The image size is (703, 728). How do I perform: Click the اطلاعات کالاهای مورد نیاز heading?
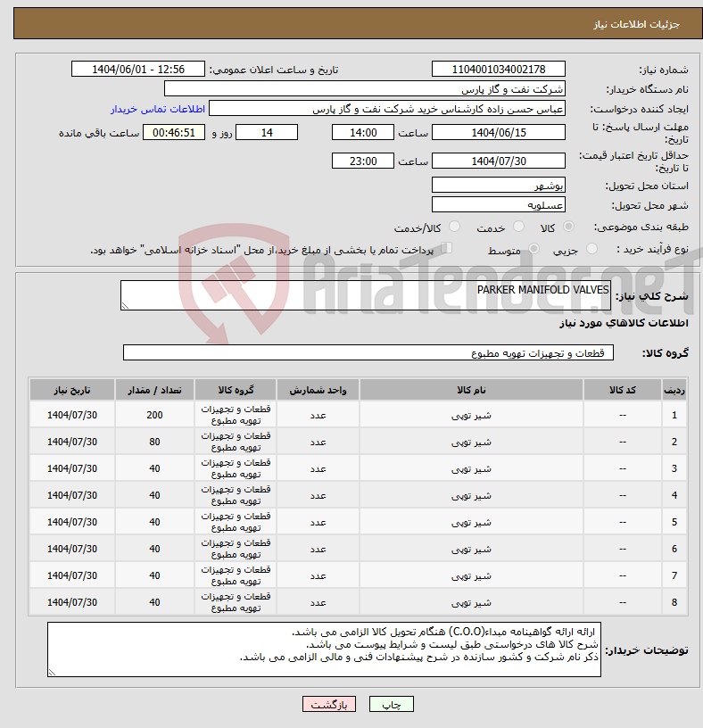[x=624, y=323]
